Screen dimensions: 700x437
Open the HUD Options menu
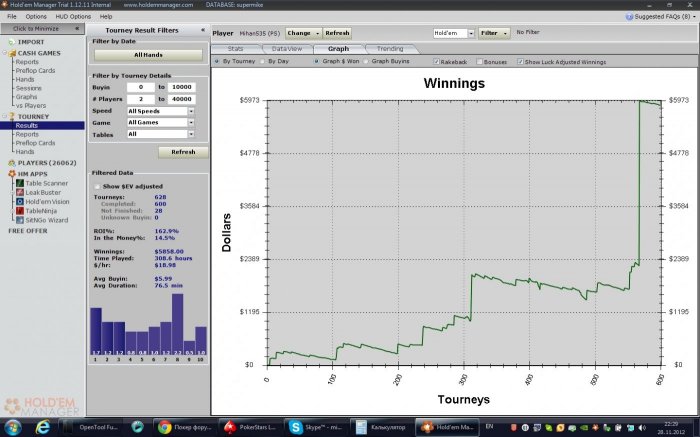73,17
